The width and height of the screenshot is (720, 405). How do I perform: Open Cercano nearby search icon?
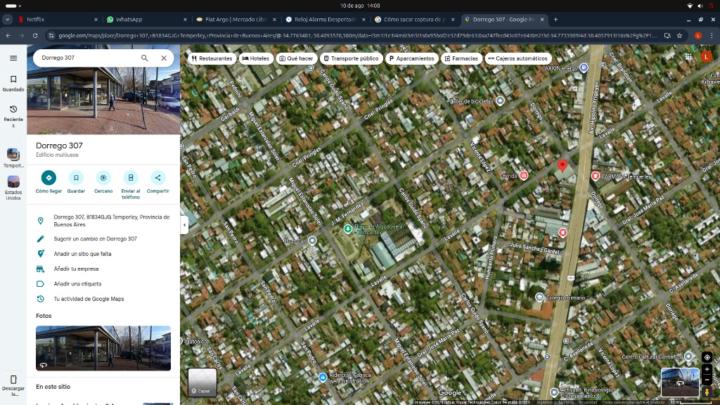click(103, 177)
